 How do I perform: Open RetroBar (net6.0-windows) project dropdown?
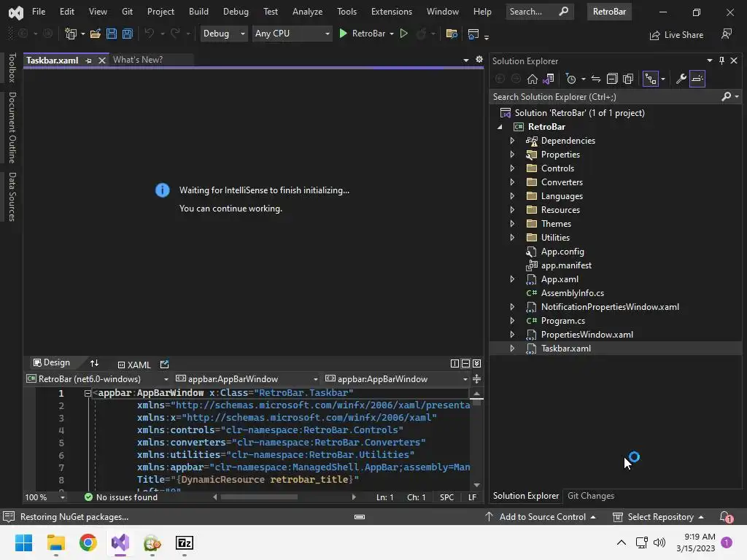click(x=98, y=379)
